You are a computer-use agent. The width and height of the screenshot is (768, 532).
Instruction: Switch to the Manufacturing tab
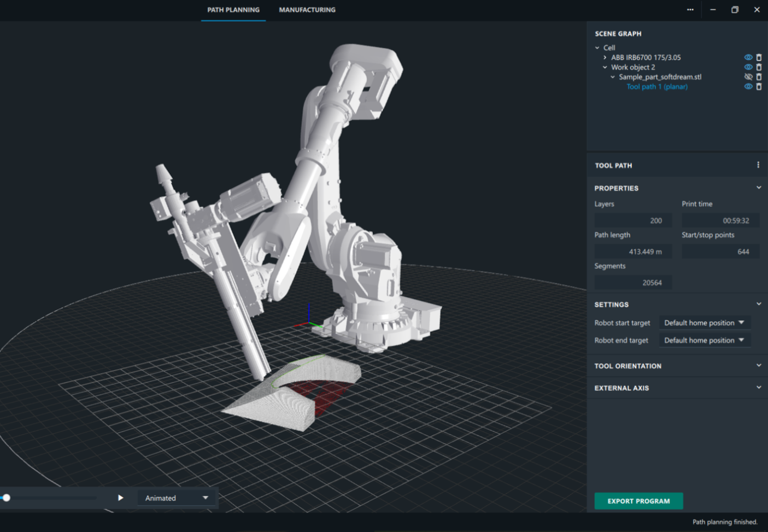307,10
